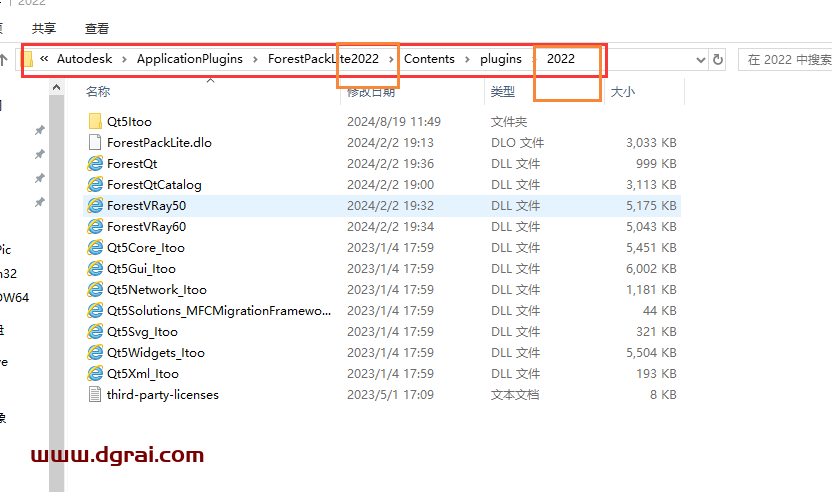Click the Qt5Core_Itoo DLL icon
Screen dimensions: 832x492
pyautogui.click(x=95, y=247)
